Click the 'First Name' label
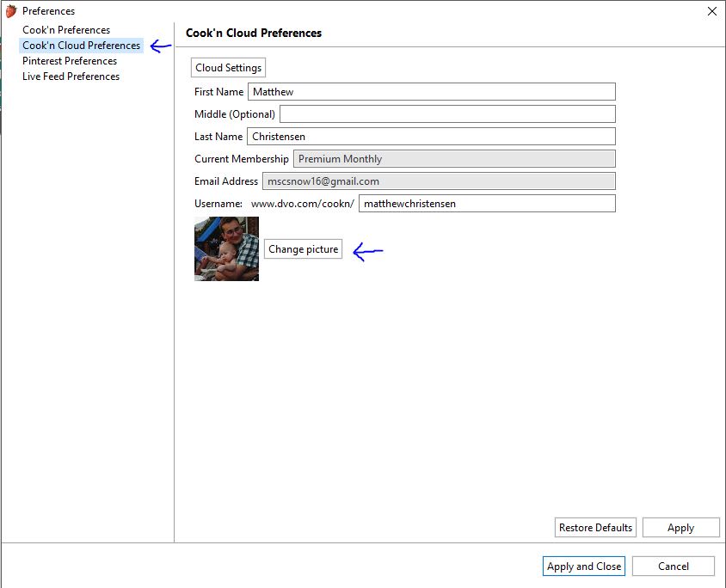Screen dimensions: 726x588 click(x=218, y=92)
